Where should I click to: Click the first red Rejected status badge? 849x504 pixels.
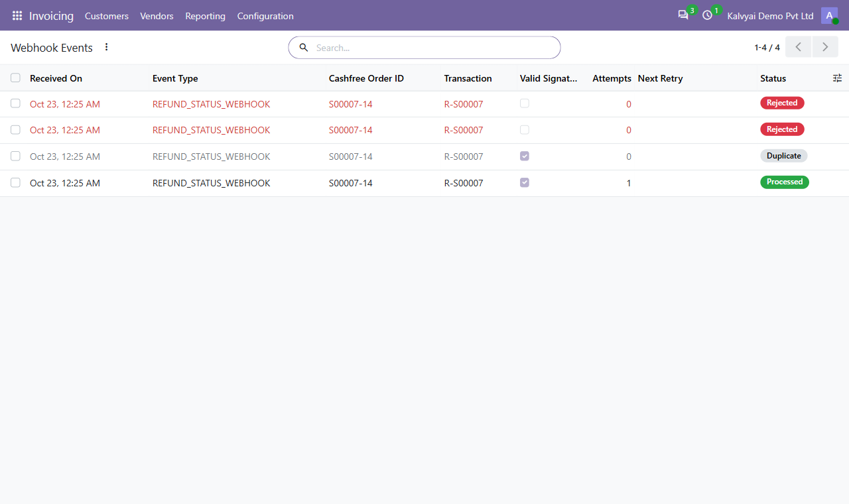click(x=782, y=103)
